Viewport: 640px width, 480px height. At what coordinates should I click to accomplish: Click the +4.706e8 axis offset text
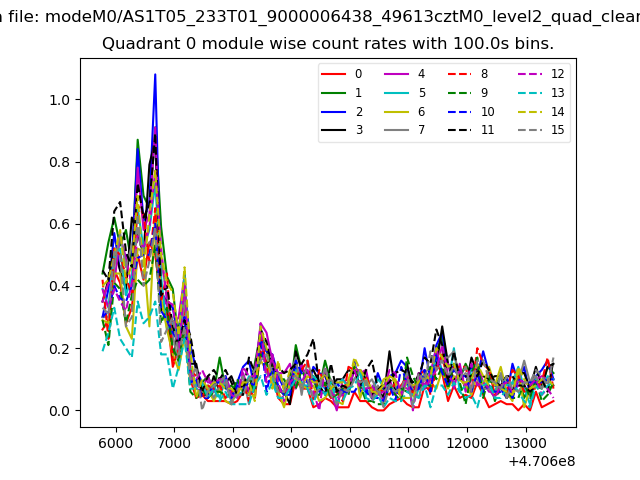[x=542, y=462]
